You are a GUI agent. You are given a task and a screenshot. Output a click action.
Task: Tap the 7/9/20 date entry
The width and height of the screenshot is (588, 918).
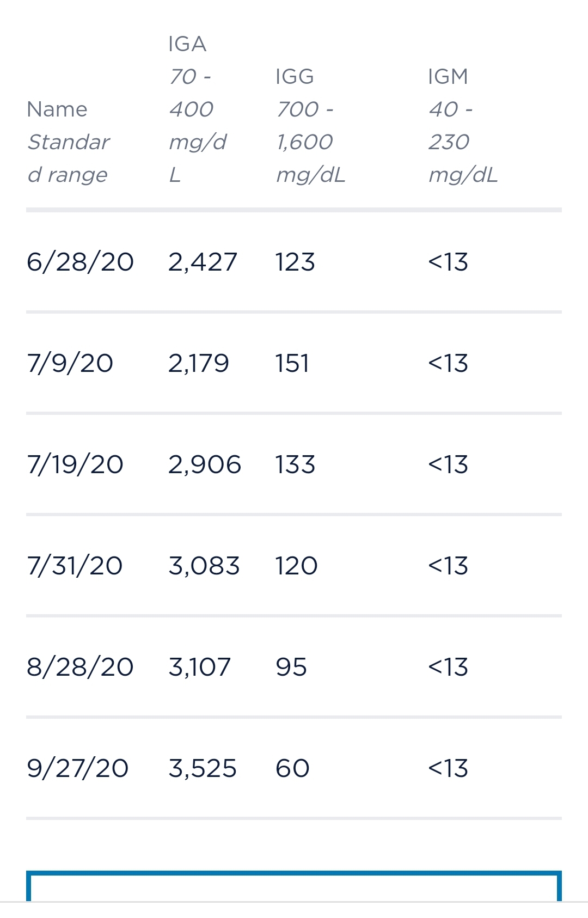[x=70, y=363]
